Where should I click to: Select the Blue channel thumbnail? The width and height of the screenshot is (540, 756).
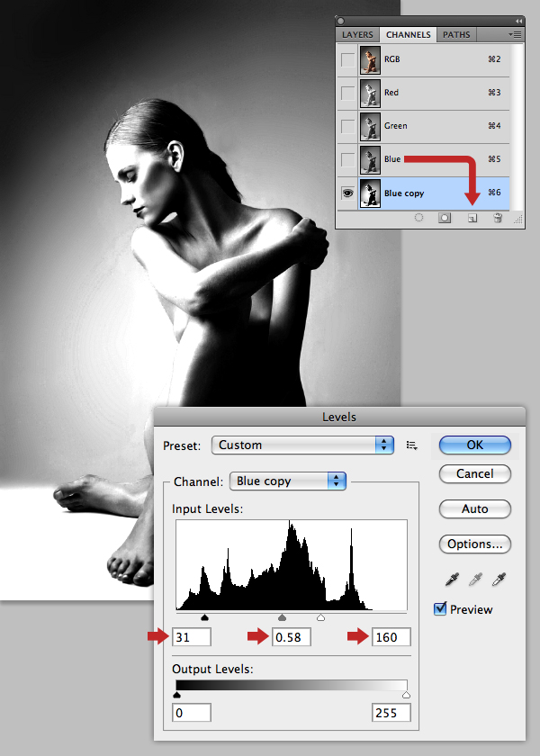coord(370,159)
